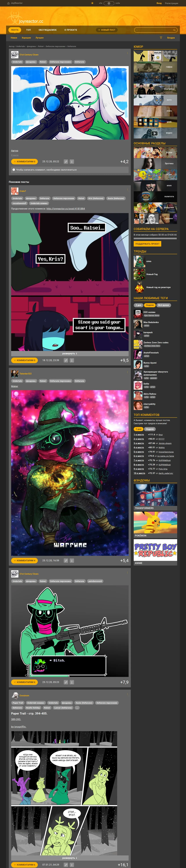This screenshot has width=186, height=868.
Task: Open the joyreactor.cc/post/4181884 link
Action: (65, 209)
